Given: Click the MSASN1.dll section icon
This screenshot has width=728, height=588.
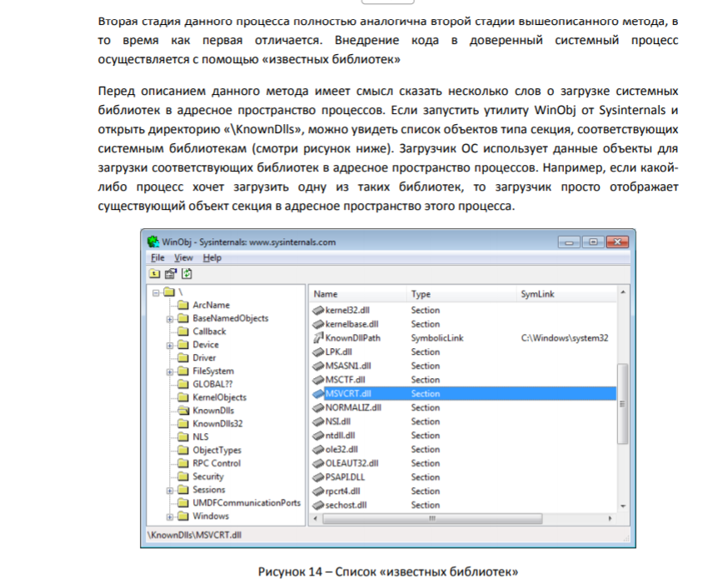Looking at the screenshot, I should (x=318, y=366).
